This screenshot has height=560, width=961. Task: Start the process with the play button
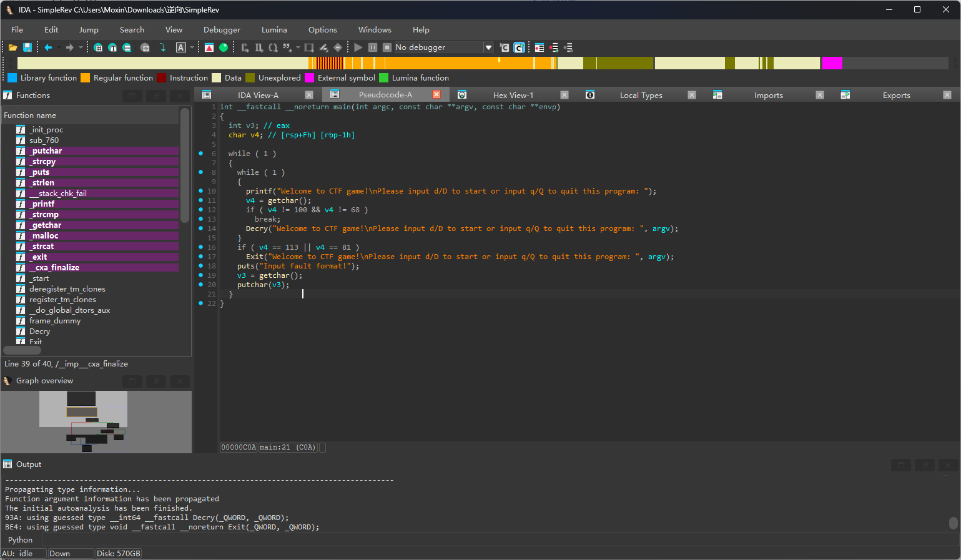pos(358,47)
